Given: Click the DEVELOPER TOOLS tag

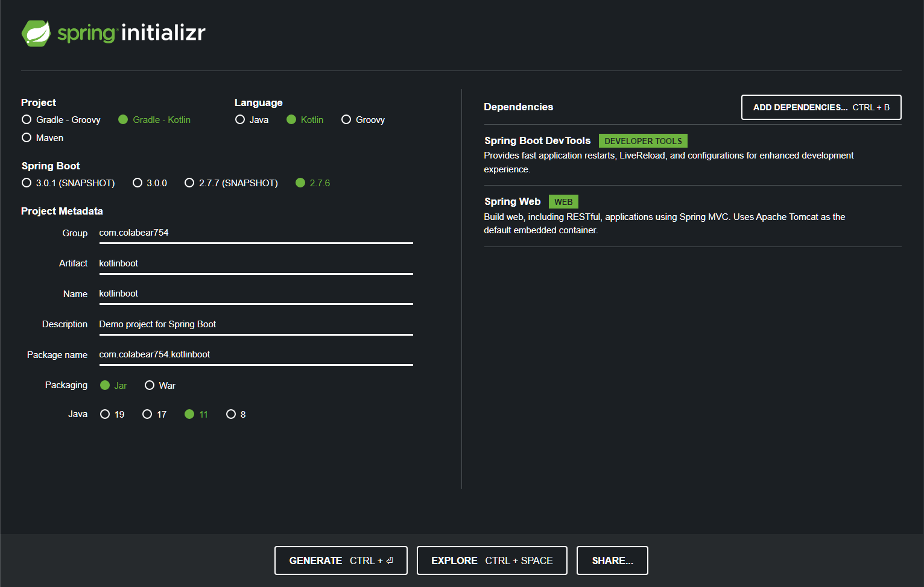Looking at the screenshot, I should 643,141.
